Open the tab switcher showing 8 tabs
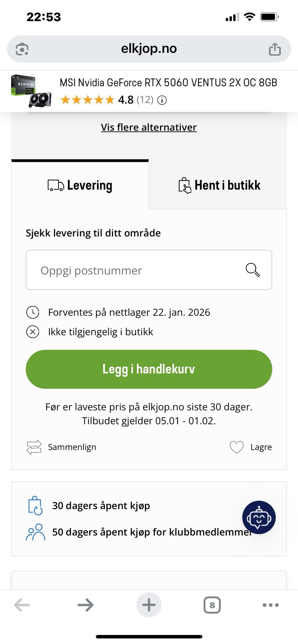The image size is (298, 644). click(x=212, y=605)
